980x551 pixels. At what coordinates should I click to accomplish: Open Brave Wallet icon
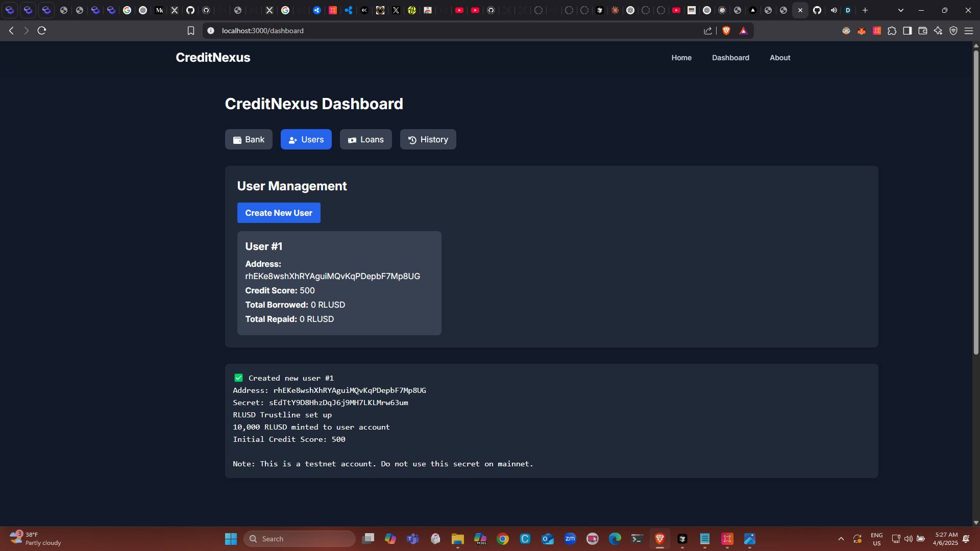click(x=922, y=31)
